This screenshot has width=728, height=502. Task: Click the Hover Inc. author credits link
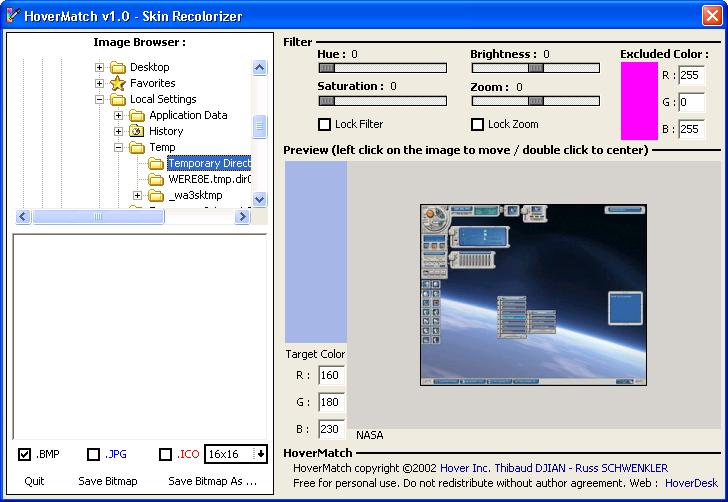click(554, 468)
